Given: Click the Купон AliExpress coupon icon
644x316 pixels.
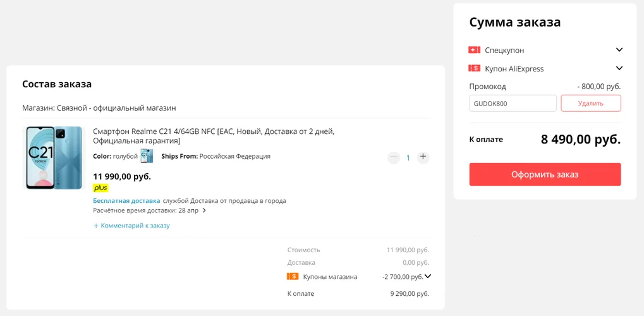Looking at the screenshot, I should point(474,68).
